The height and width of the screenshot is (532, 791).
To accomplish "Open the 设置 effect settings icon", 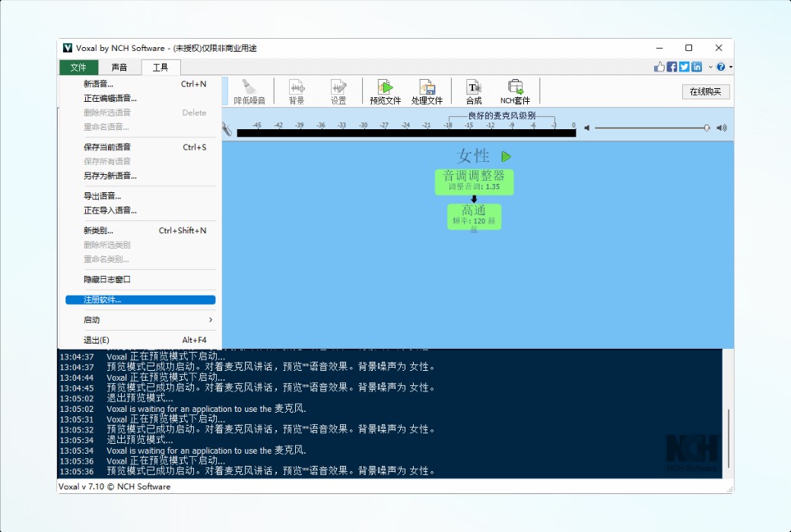I will [x=338, y=92].
